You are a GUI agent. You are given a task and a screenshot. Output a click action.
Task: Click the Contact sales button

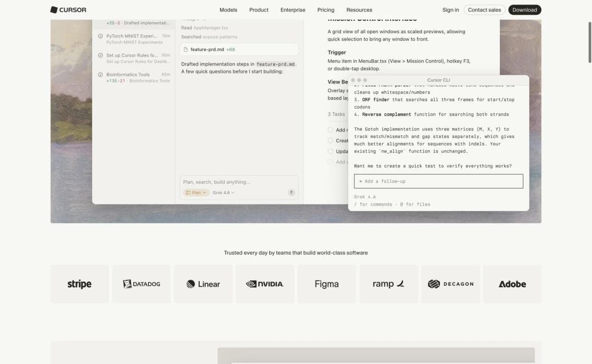[484, 10]
